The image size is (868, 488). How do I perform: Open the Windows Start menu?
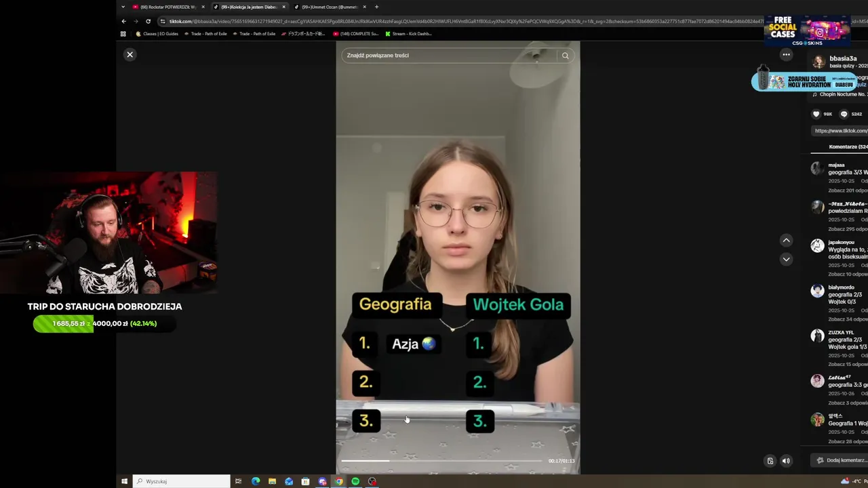point(124,481)
